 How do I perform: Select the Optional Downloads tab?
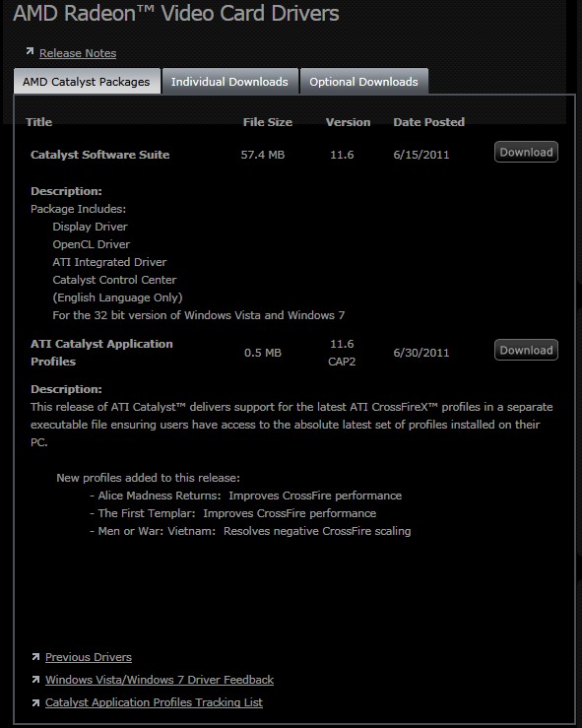click(363, 82)
